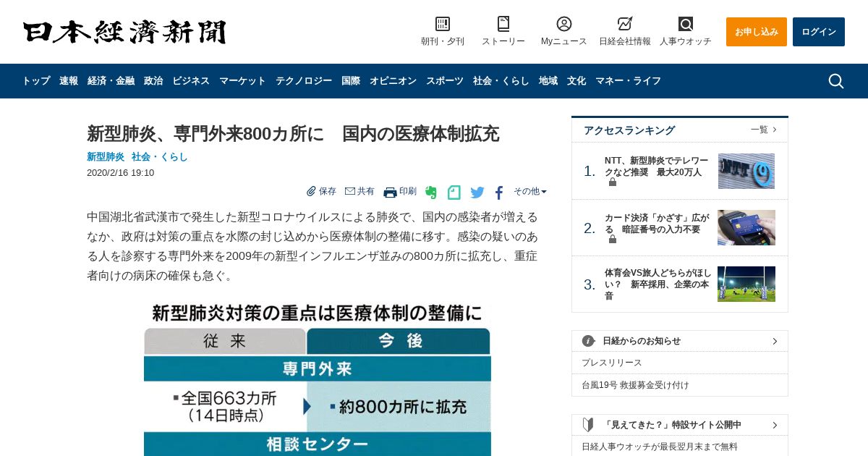The image size is (868, 456).
Task: Click the sports field thumbnail
Action: point(746,284)
